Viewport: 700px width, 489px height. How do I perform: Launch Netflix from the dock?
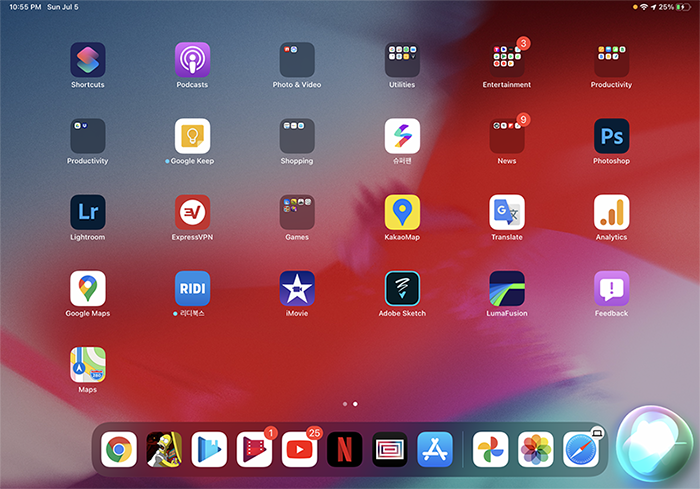click(x=344, y=449)
